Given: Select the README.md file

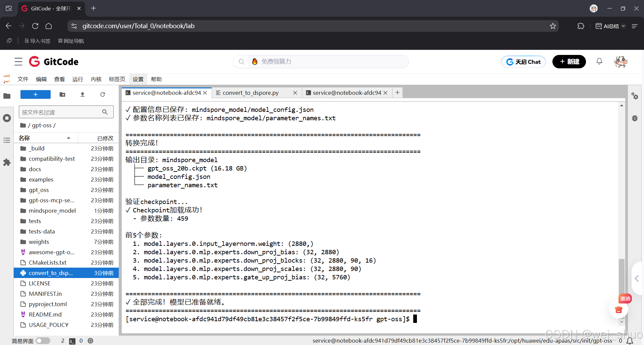Looking at the screenshot, I should pyautogui.click(x=66, y=315).
